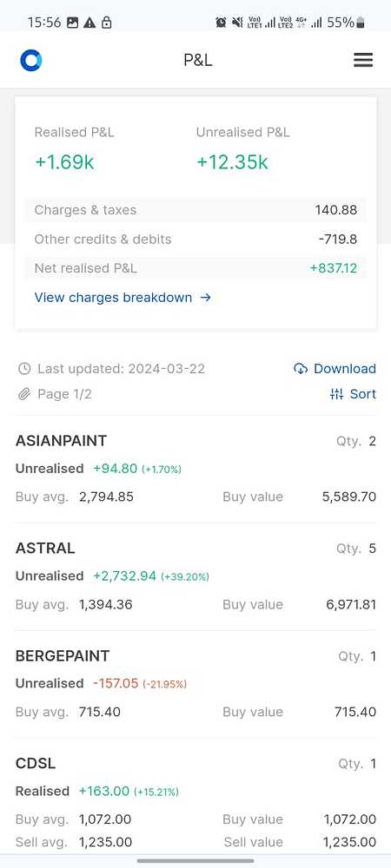Tap the Realised P&L +1.69k value
Screen dimensions: 391x868
[x=64, y=162]
